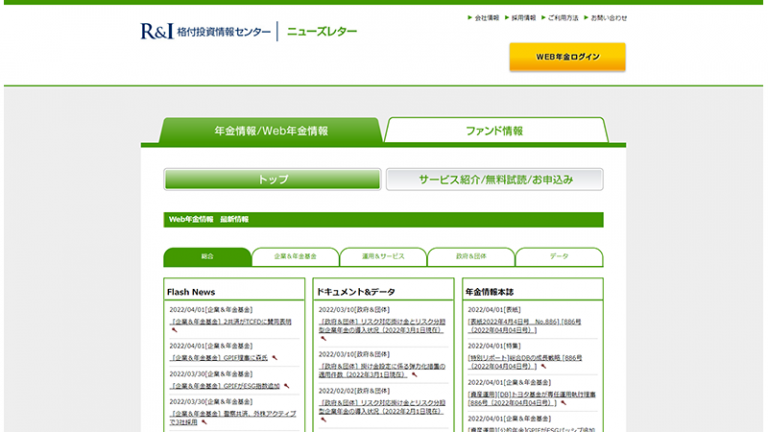Select the 企業＆年金基金 category tab
Viewport: 768px width, 432px height.
[295, 257]
